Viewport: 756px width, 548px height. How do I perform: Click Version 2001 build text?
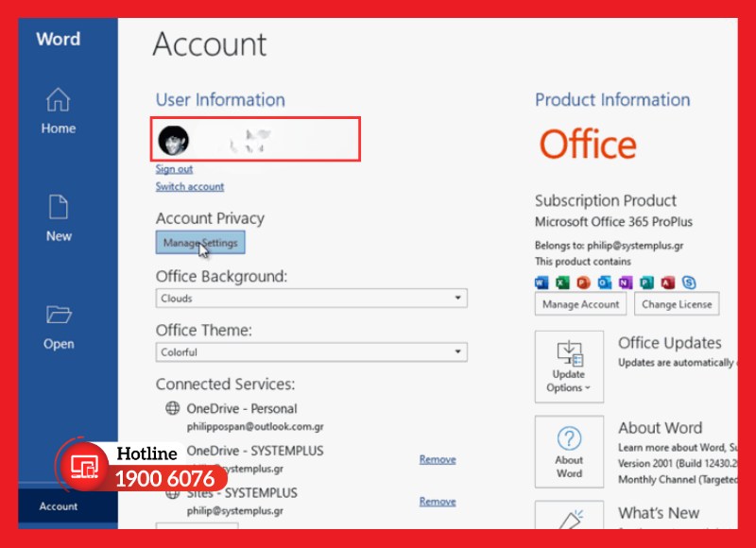click(x=678, y=463)
